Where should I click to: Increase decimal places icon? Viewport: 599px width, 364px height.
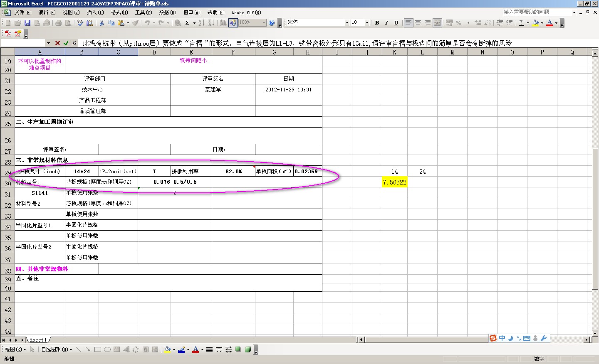(478, 23)
